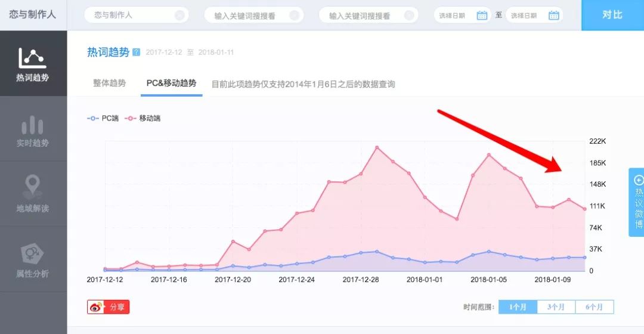Select the 地域解读 map pin icon
644x334 pixels.
(32, 187)
